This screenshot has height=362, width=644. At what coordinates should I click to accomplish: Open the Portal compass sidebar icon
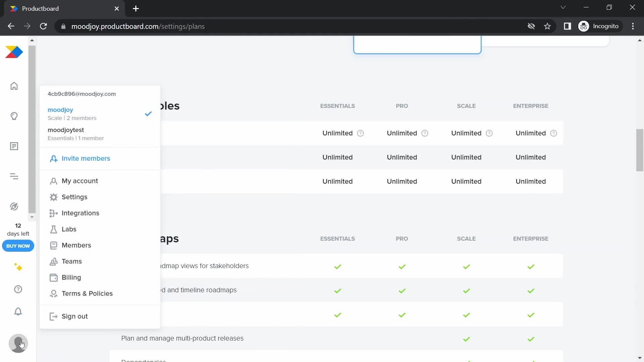(x=14, y=206)
